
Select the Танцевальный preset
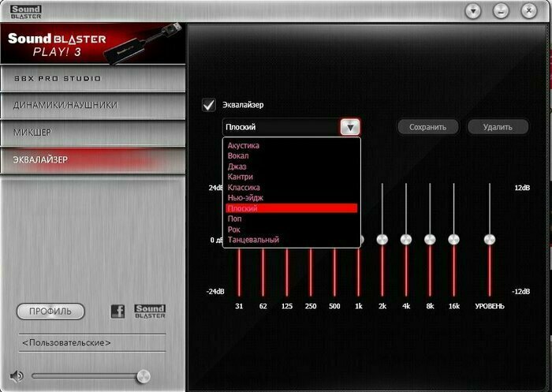[253, 240]
